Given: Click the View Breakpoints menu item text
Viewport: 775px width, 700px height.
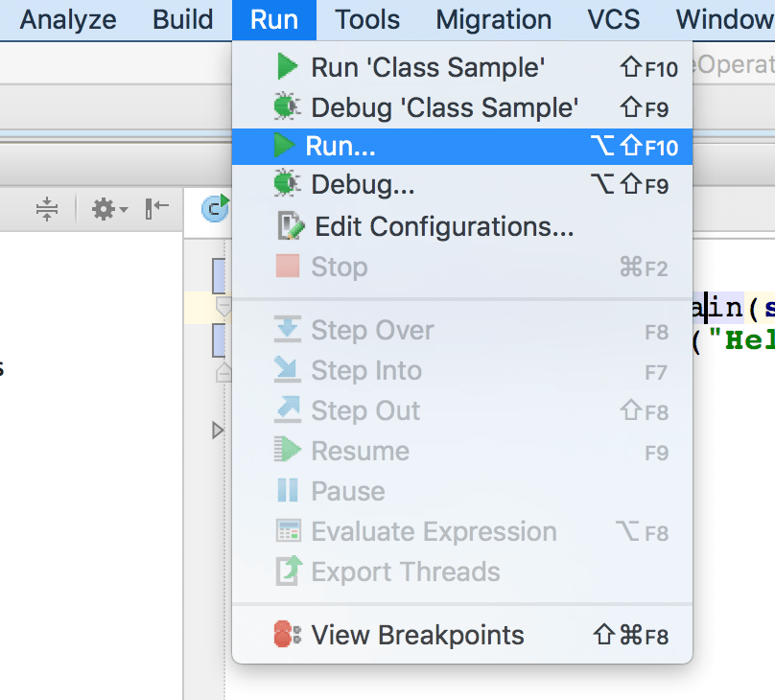Looking at the screenshot, I should (417, 635).
